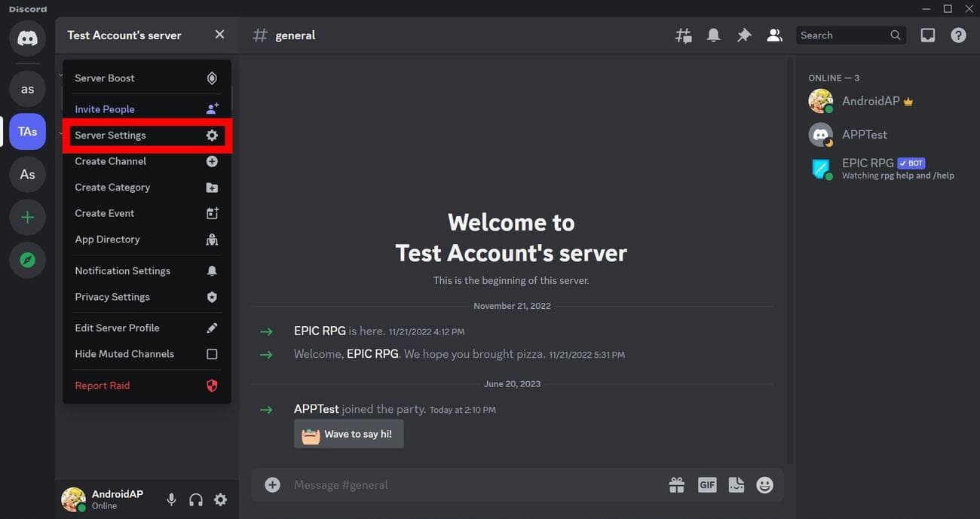Click the Explore Discoverable Servers compass icon

(27, 260)
